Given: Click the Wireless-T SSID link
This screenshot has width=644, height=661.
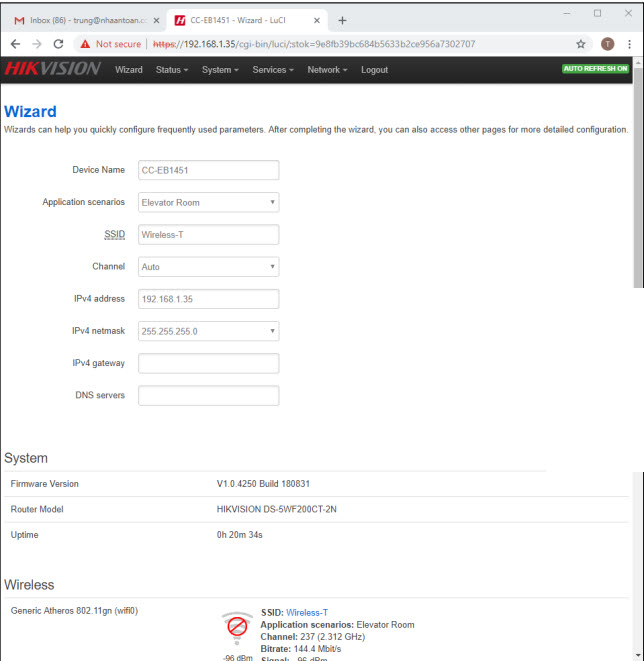Looking at the screenshot, I should pos(306,612).
